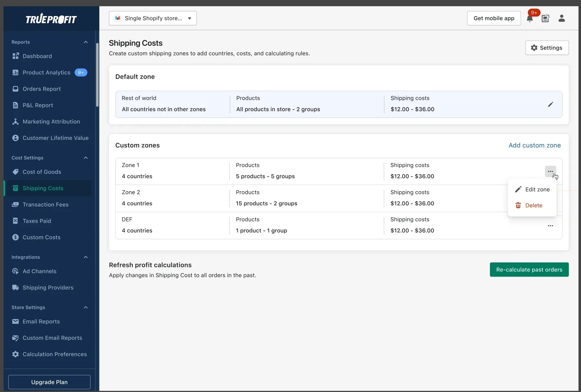
Task: Open the three-dot menu for DEF zone
Action: pos(550,226)
